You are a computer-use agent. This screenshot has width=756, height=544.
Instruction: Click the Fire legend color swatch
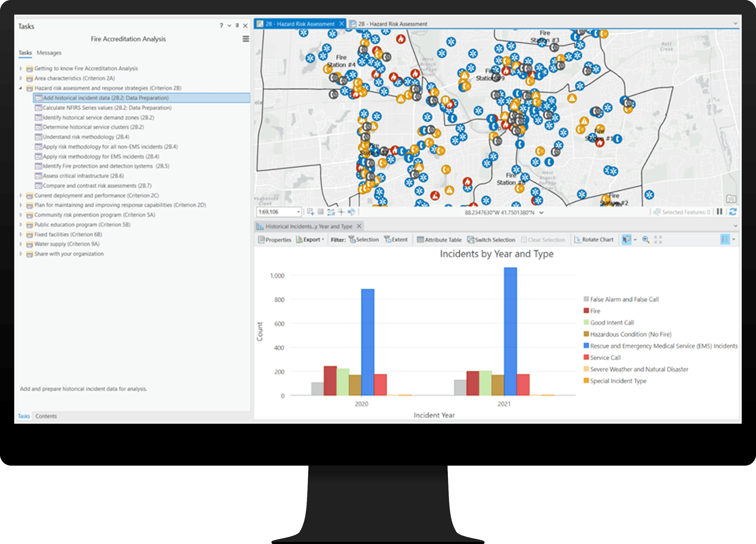[586, 311]
